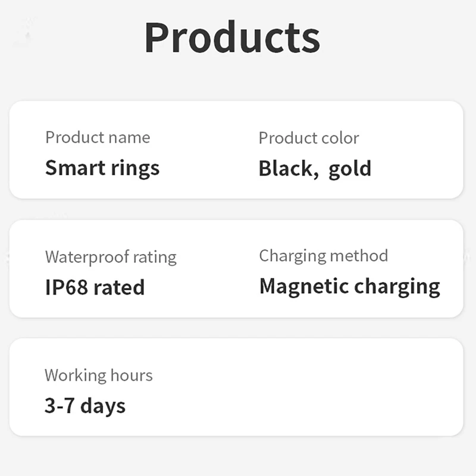Click the bold word "Magnetic"
The width and height of the screenshot is (476, 476).
coord(303,286)
